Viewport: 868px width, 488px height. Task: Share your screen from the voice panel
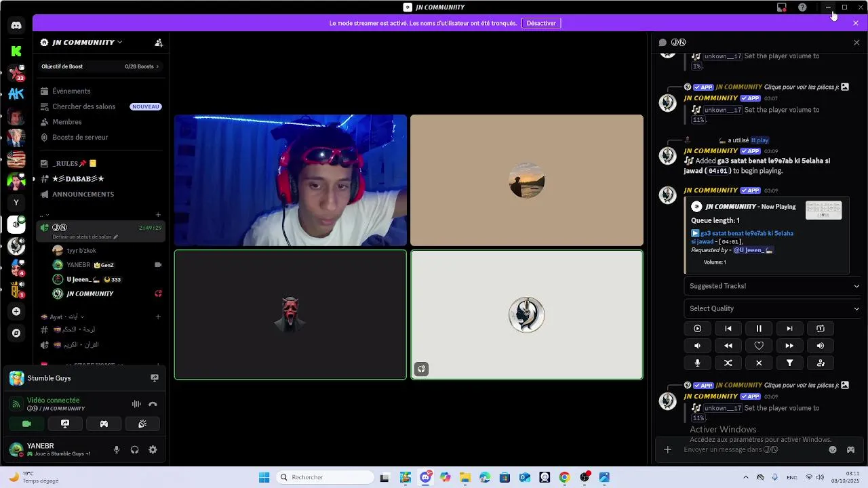tap(65, 424)
